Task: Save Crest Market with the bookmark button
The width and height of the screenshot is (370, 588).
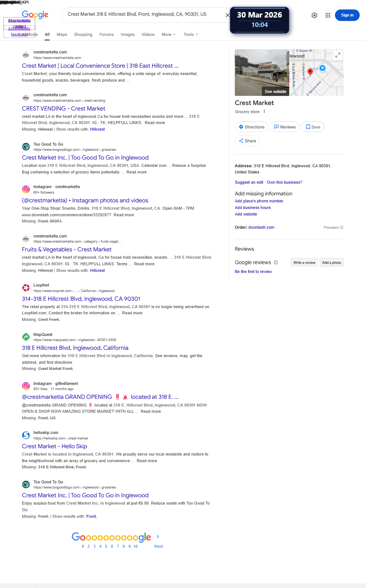Action: [313, 127]
